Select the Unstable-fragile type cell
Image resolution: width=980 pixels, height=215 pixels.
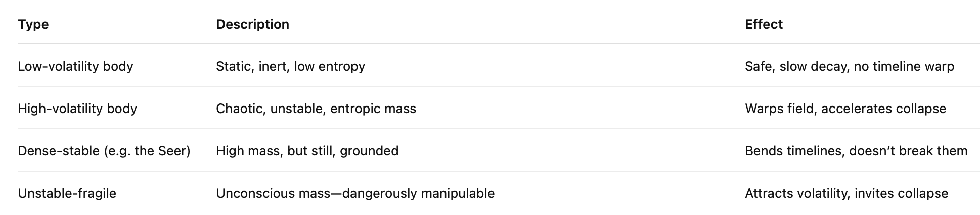pos(67,193)
